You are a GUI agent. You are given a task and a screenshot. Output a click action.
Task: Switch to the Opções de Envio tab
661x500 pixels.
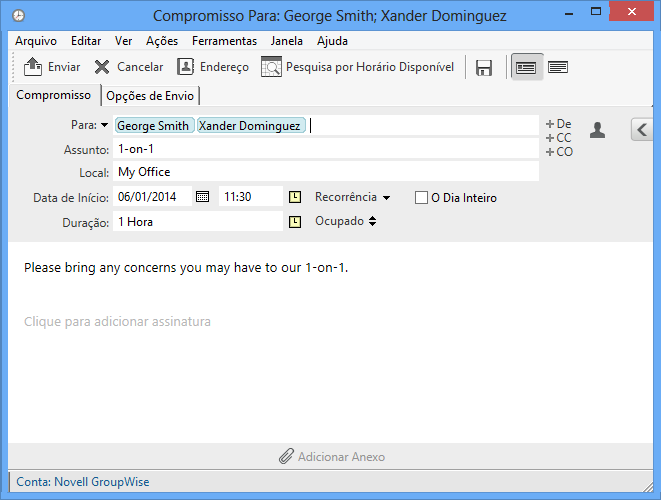[150, 96]
